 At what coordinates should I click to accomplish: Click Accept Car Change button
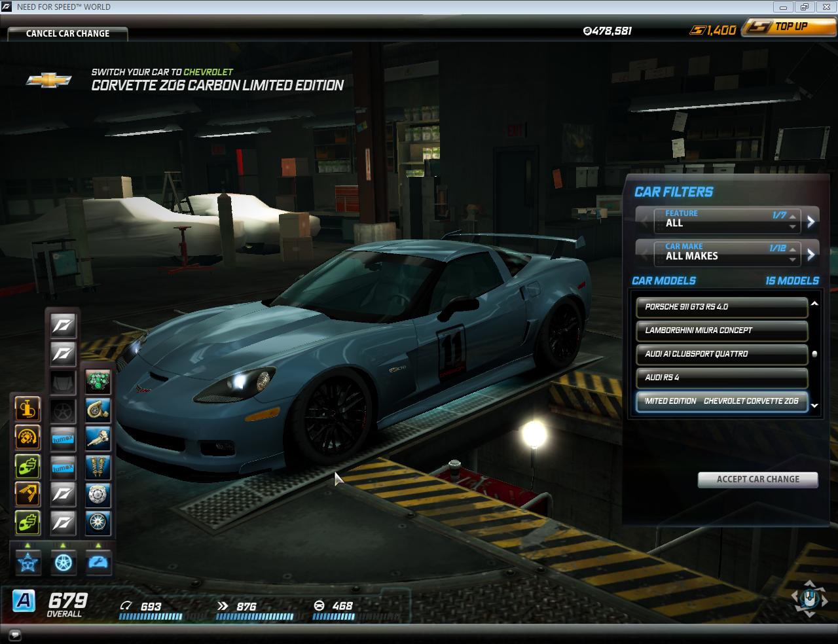pyautogui.click(x=758, y=479)
